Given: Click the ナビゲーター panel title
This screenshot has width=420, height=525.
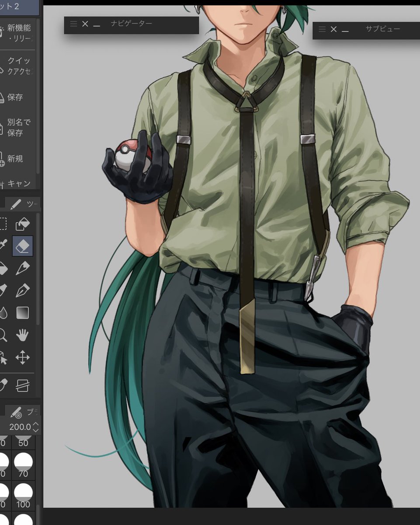Looking at the screenshot, I should point(132,24).
